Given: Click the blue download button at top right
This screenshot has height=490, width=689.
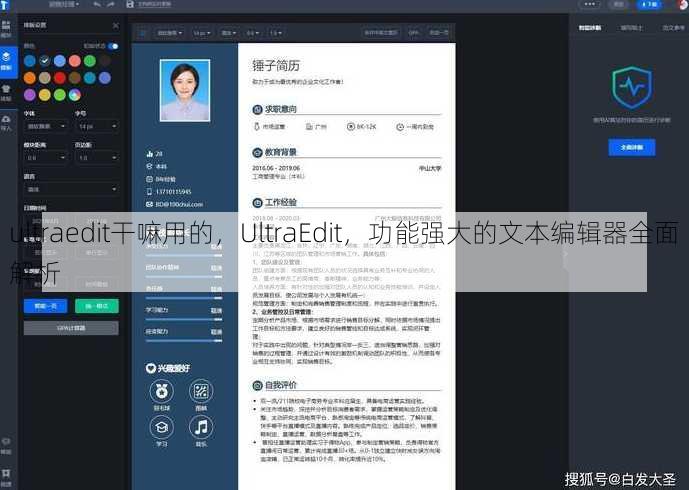Looking at the screenshot, I should point(649,4).
